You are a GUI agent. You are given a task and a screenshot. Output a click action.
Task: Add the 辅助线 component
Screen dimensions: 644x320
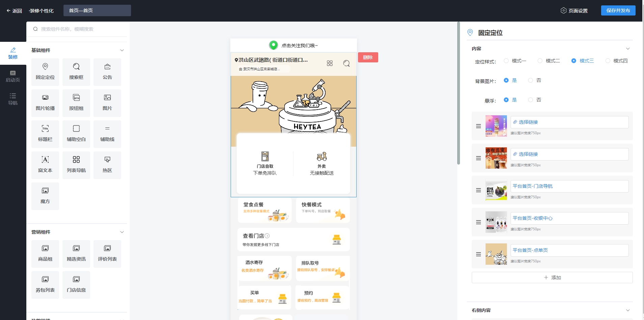pos(107,134)
